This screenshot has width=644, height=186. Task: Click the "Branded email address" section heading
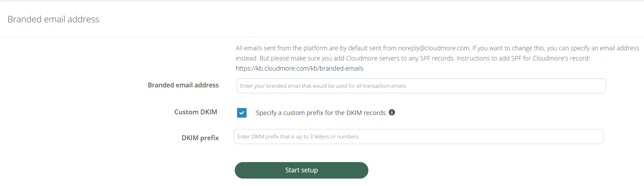tap(53, 19)
